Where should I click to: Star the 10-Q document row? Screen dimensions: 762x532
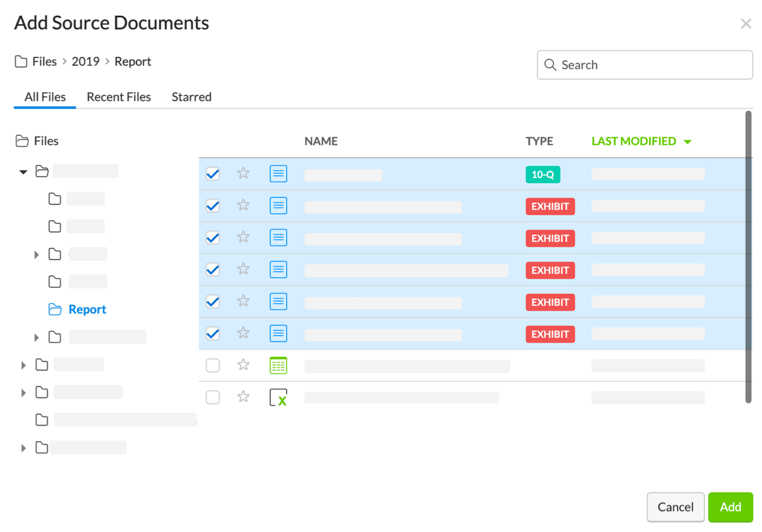click(243, 173)
